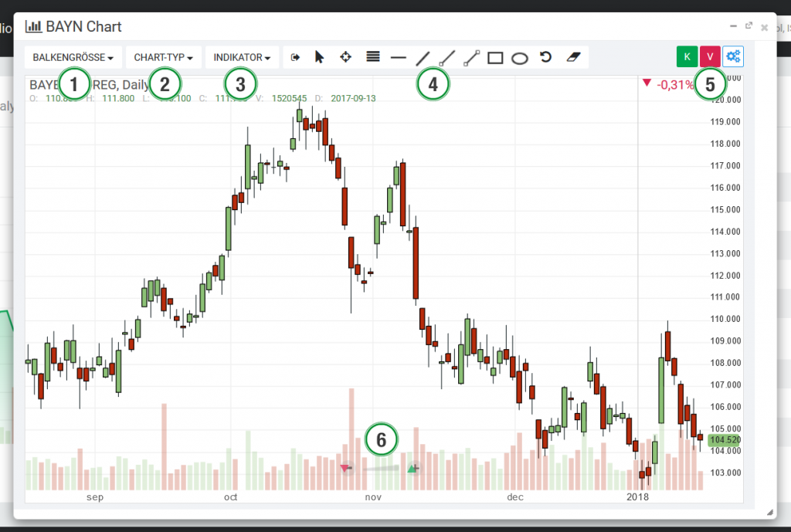Click the sep label on the time axis

95,497
